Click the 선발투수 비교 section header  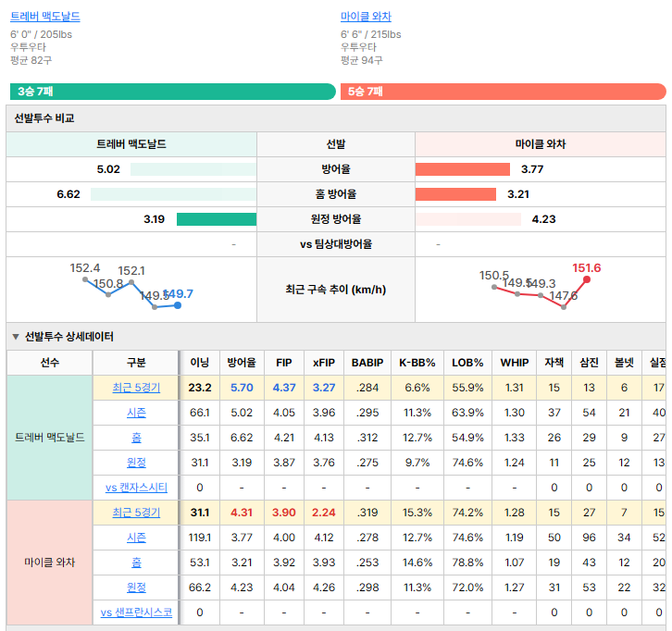click(336, 118)
